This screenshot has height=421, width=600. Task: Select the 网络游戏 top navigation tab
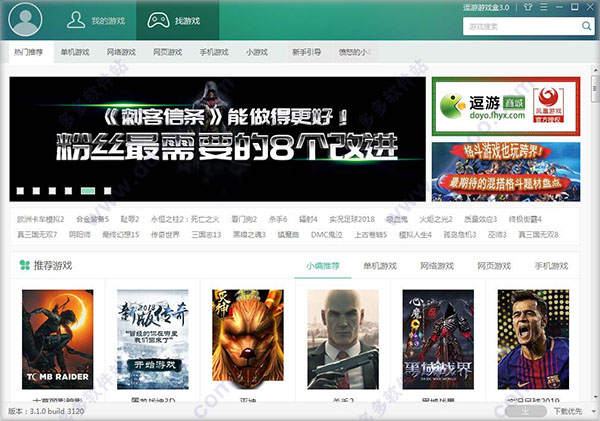coord(121,52)
